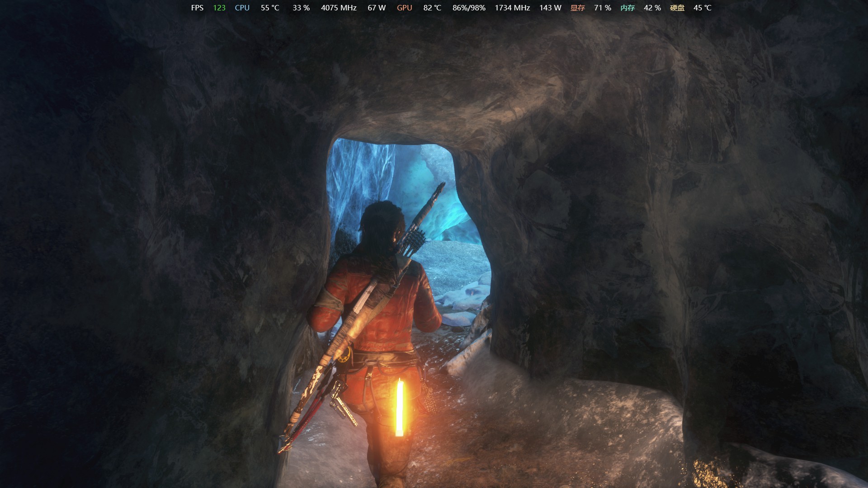Click the 内存 memory label
The width and height of the screenshot is (868, 488).
[x=627, y=8]
